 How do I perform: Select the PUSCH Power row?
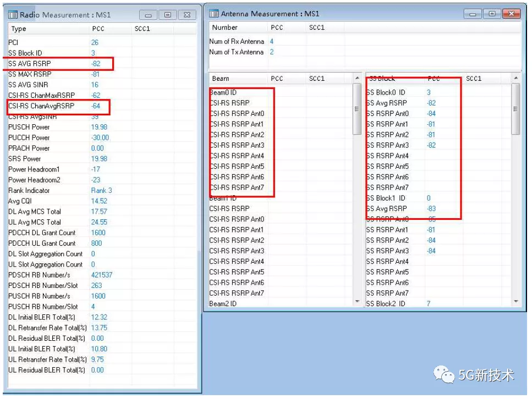pos(102,127)
